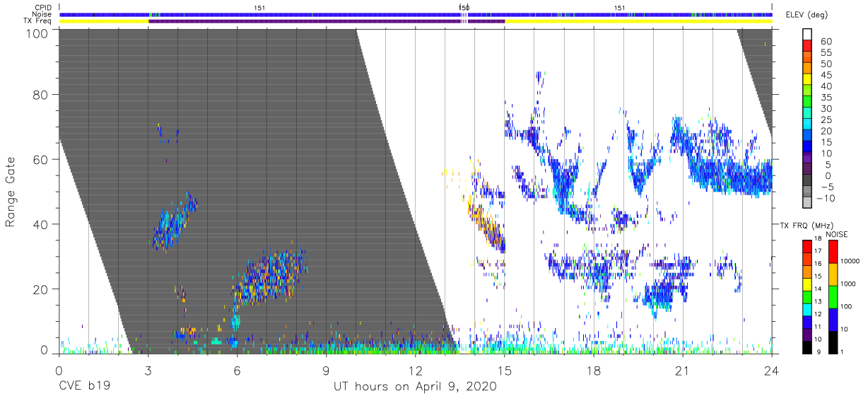This screenshot has height=401, width=868.
Task: Click the '150' CPID value above the plot
Action: [464, 8]
